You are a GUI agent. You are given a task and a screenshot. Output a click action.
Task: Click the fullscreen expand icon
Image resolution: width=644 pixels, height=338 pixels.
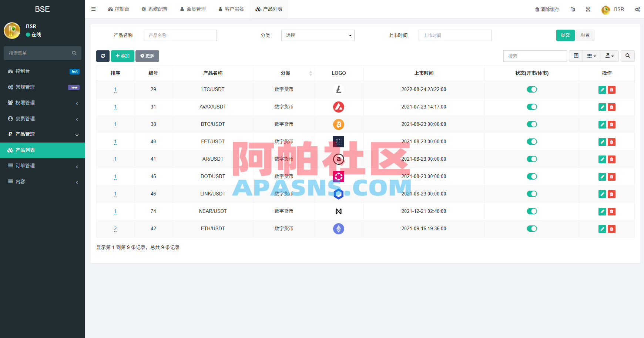[x=588, y=9]
